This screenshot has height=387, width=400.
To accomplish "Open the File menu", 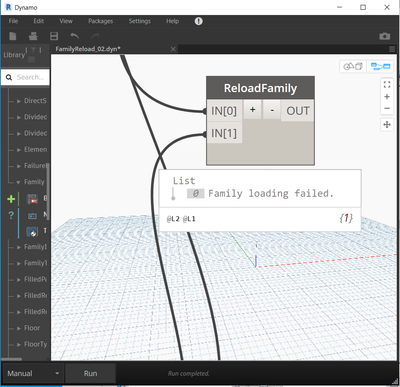I will click(x=13, y=21).
